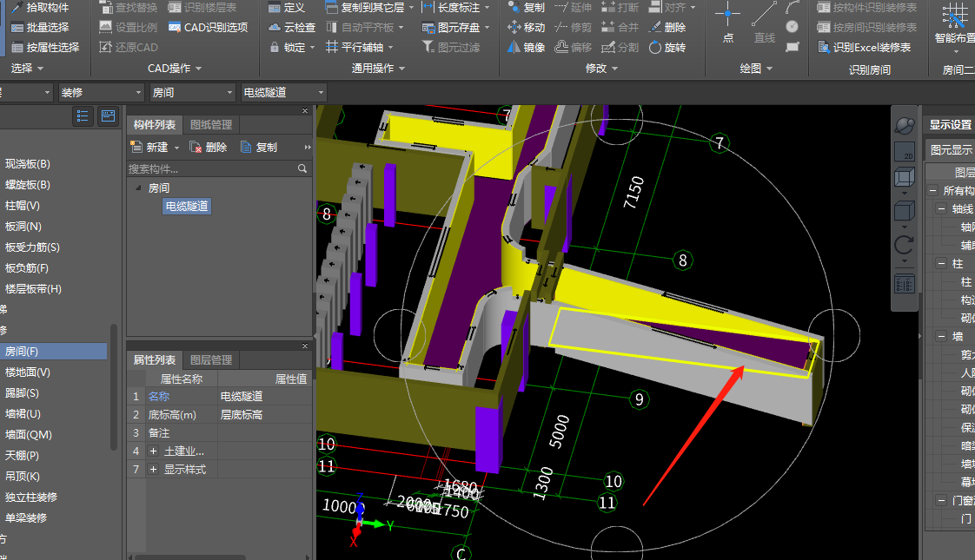Focus the 搜索构件 search field
The height and width of the screenshot is (560, 975).
211,168
